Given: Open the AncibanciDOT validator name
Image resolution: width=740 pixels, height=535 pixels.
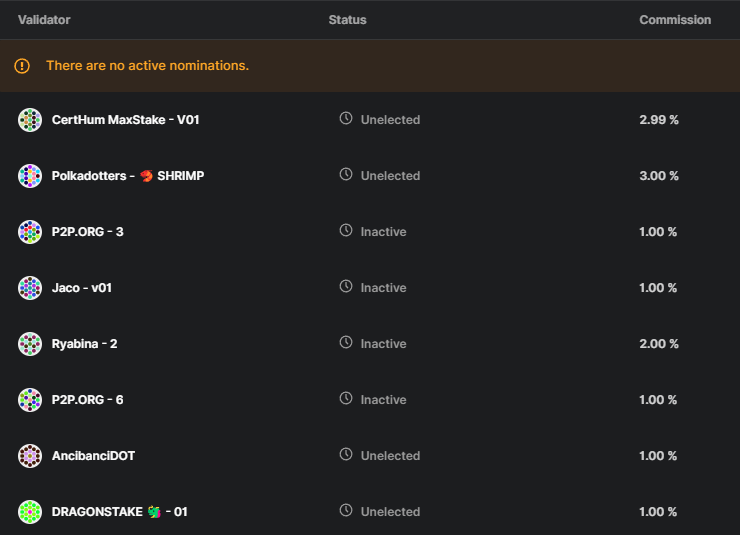Looking at the screenshot, I should point(93,456).
